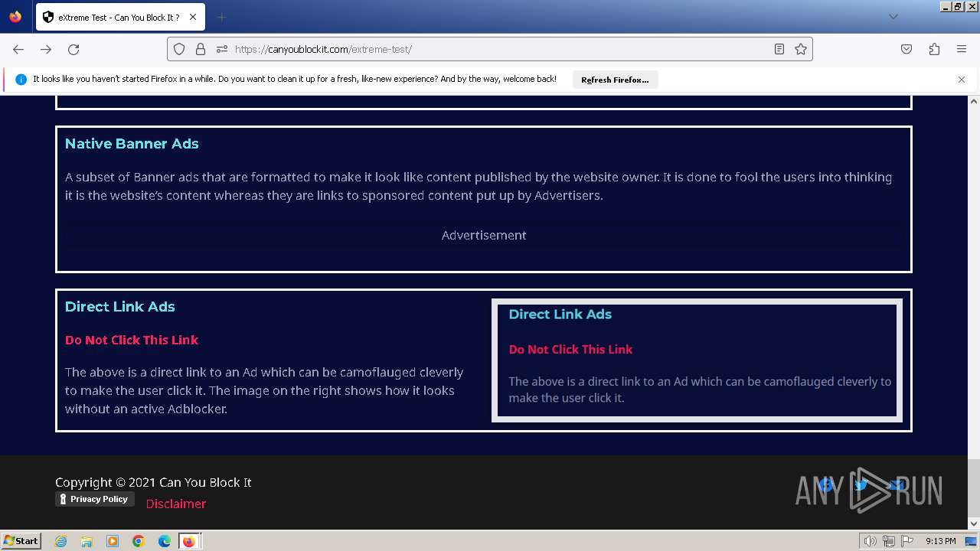
Task: Click the left Direct Link Ads heading
Action: coord(120,307)
